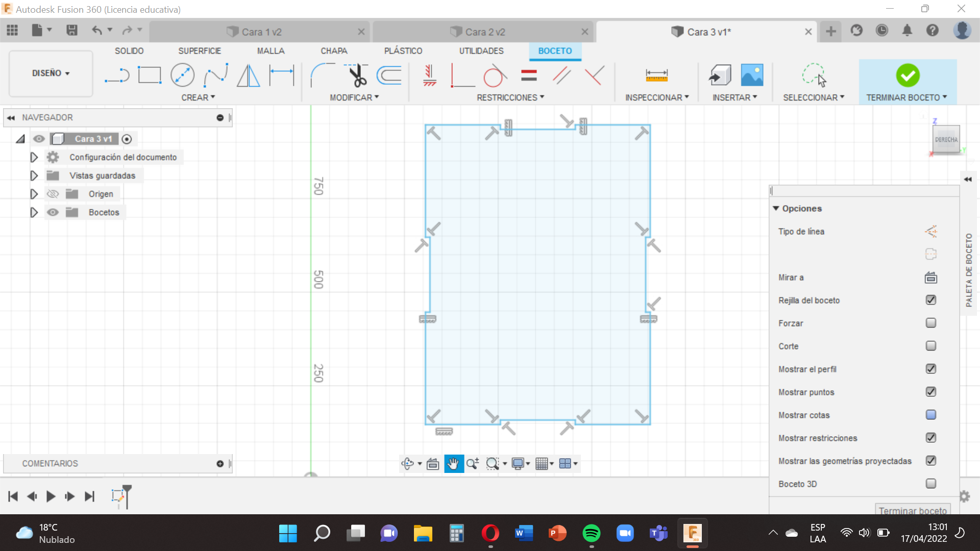Click the Insert Derive icon
980x551 pixels.
(x=720, y=76)
